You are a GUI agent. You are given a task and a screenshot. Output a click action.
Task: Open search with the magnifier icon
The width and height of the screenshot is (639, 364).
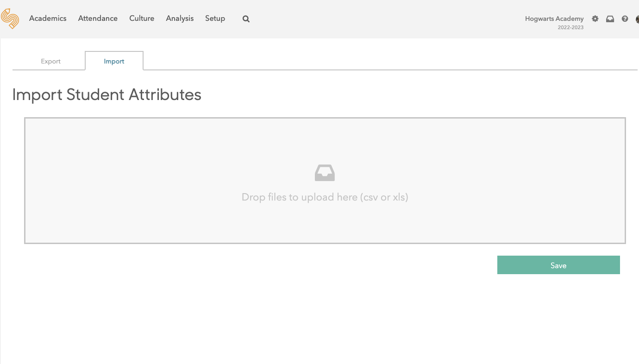246,19
